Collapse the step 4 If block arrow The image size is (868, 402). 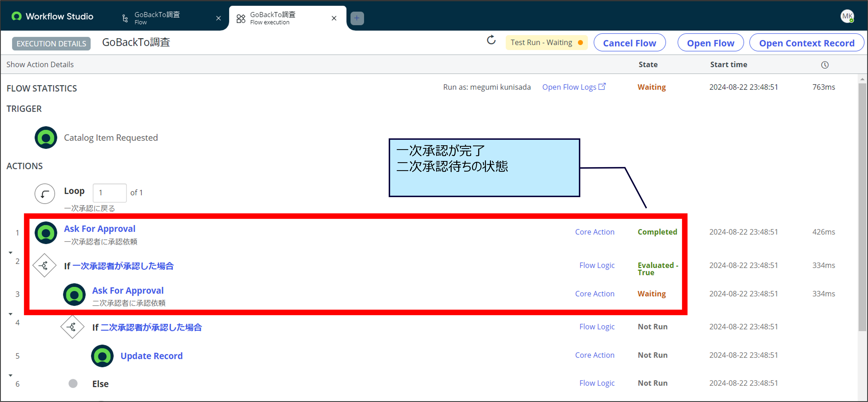tap(10, 314)
